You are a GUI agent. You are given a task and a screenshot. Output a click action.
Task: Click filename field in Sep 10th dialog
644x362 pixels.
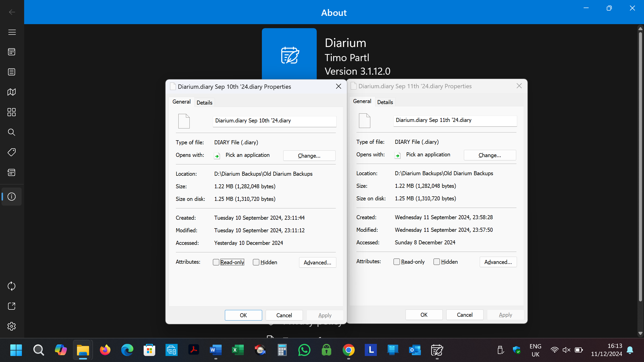point(274,121)
